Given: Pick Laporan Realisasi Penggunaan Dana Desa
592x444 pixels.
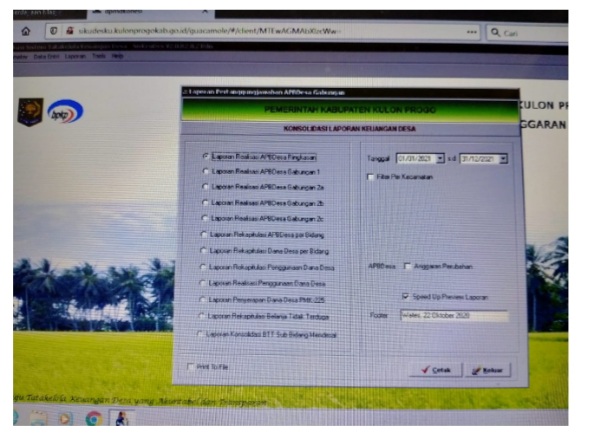Looking at the screenshot, I should pyautogui.click(x=262, y=283).
